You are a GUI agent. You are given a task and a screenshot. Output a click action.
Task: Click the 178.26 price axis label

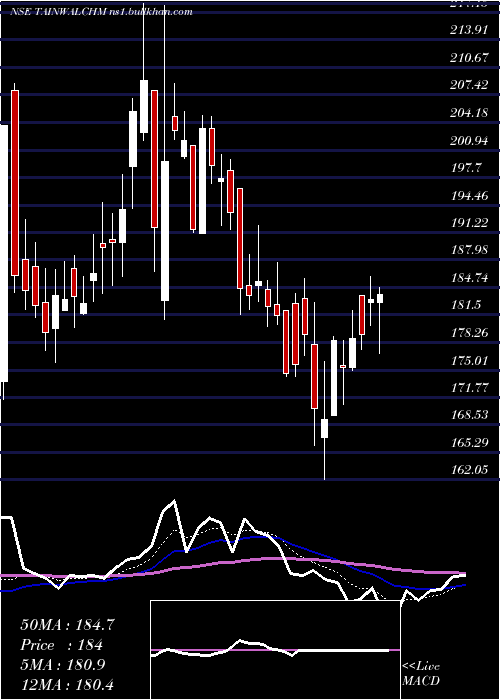469,333
